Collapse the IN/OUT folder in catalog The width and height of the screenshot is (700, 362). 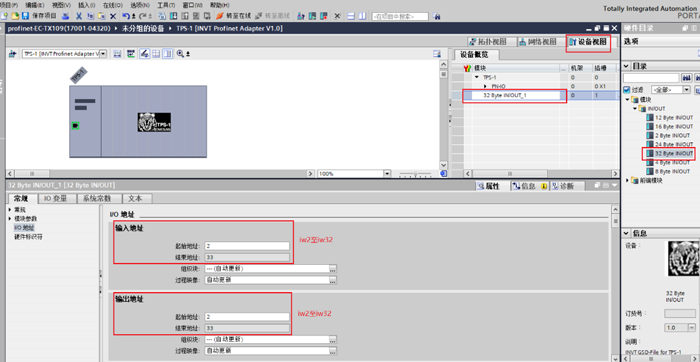pyautogui.click(x=635, y=108)
